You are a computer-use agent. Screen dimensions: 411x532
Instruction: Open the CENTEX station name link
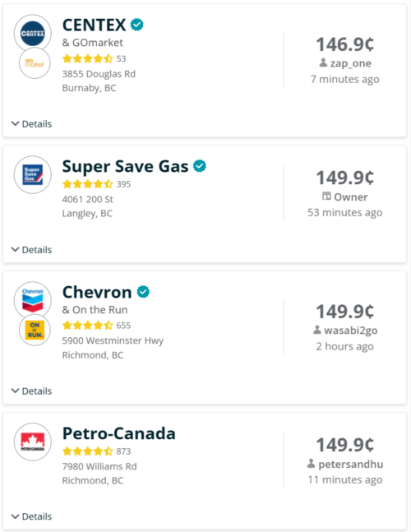(x=94, y=25)
